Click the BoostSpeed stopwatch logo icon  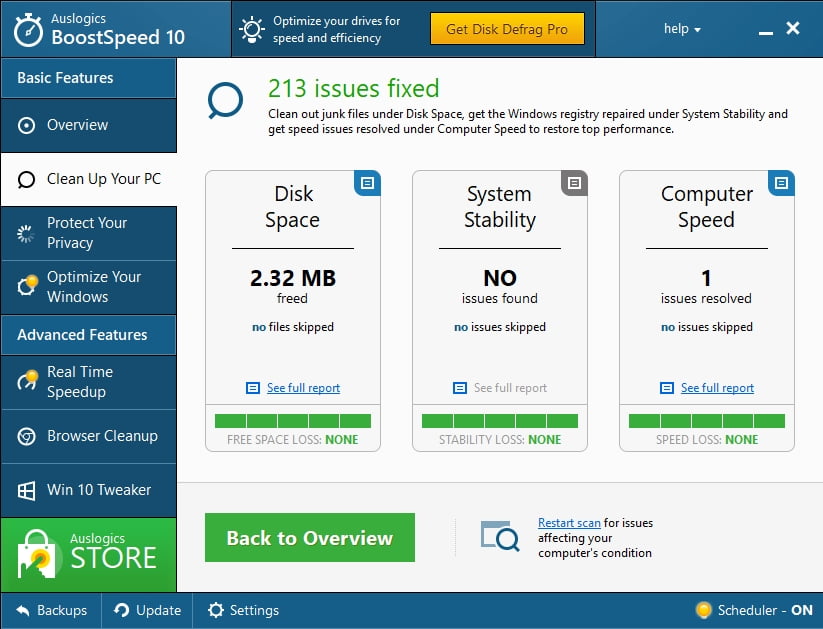[28, 30]
